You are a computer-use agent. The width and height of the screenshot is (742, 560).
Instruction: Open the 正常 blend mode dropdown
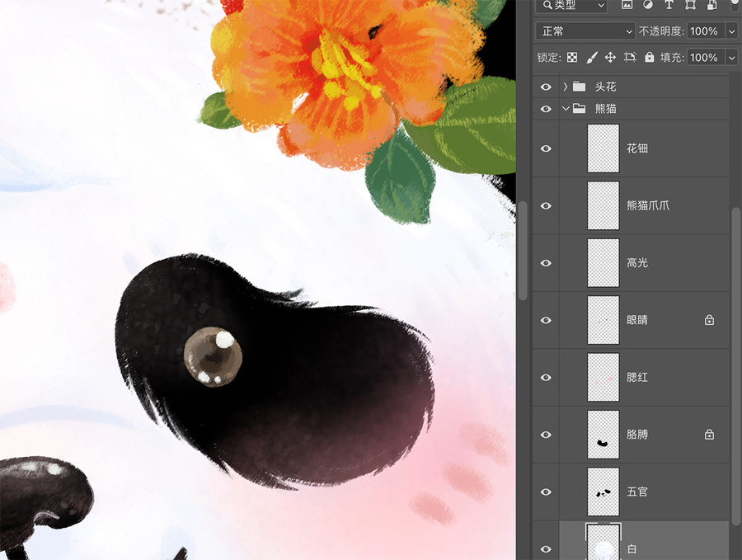point(585,31)
